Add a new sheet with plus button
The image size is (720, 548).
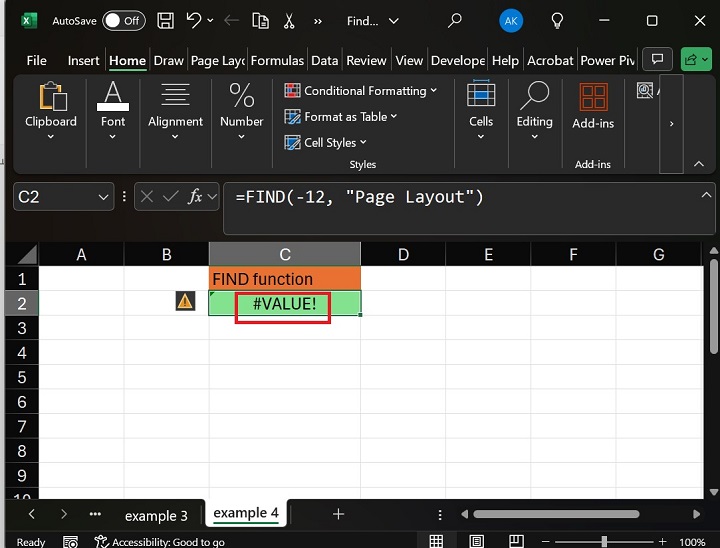point(338,514)
